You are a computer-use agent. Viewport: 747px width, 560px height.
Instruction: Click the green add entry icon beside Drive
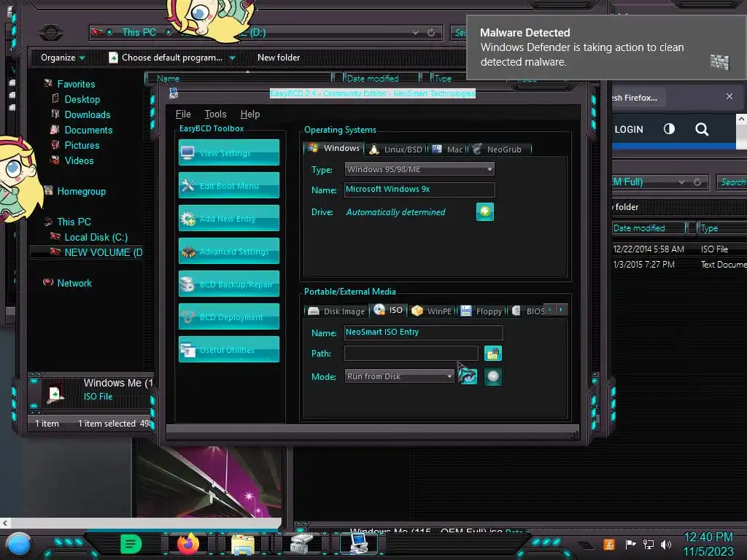coord(485,212)
